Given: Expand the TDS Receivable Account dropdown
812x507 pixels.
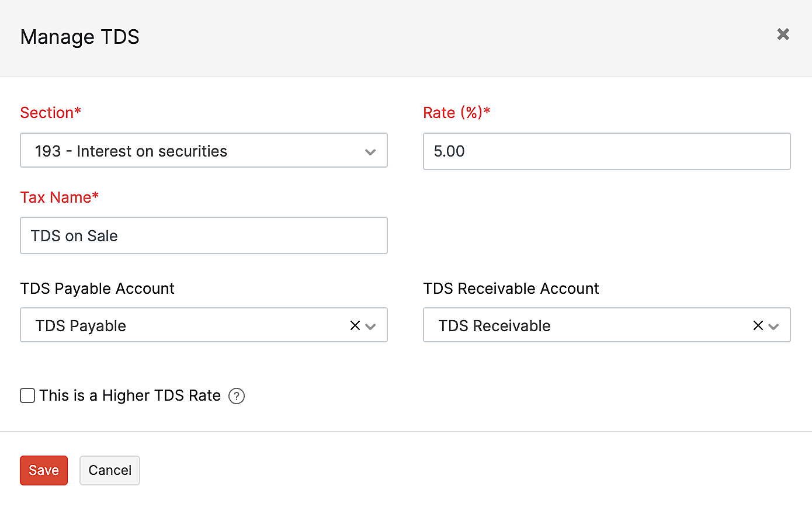Looking at the screenshot, I should click(x=772, y=325).
